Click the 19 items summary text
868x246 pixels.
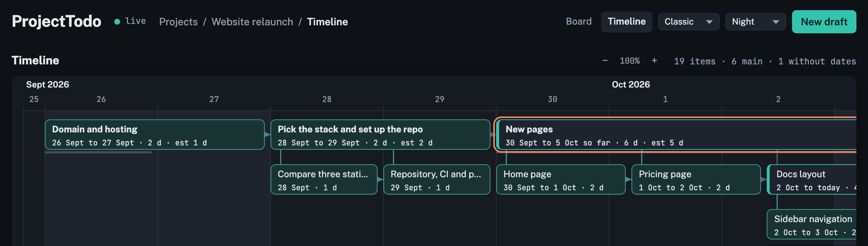695,61
